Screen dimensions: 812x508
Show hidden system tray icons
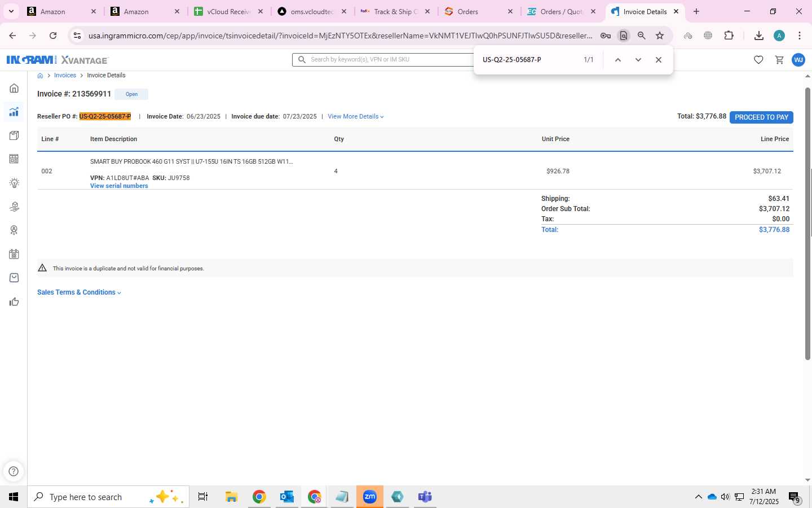(698, 497)
